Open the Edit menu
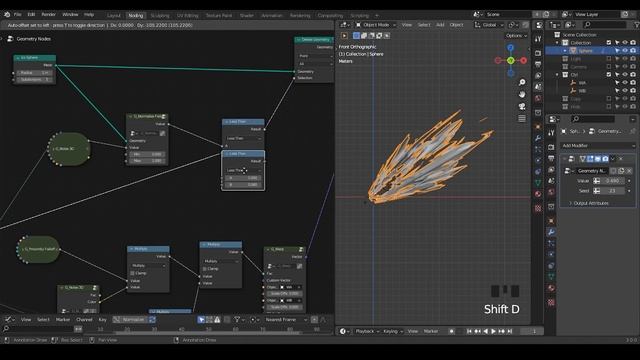 31,15
